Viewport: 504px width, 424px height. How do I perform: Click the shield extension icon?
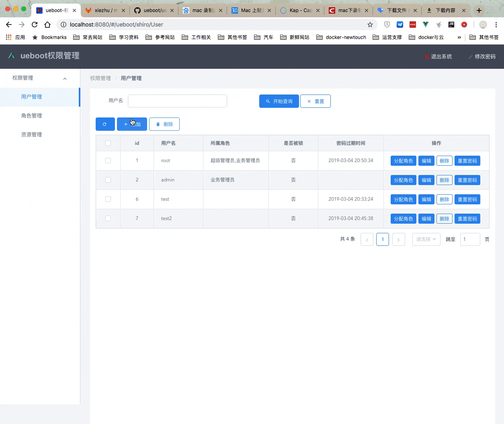point(387,25)
